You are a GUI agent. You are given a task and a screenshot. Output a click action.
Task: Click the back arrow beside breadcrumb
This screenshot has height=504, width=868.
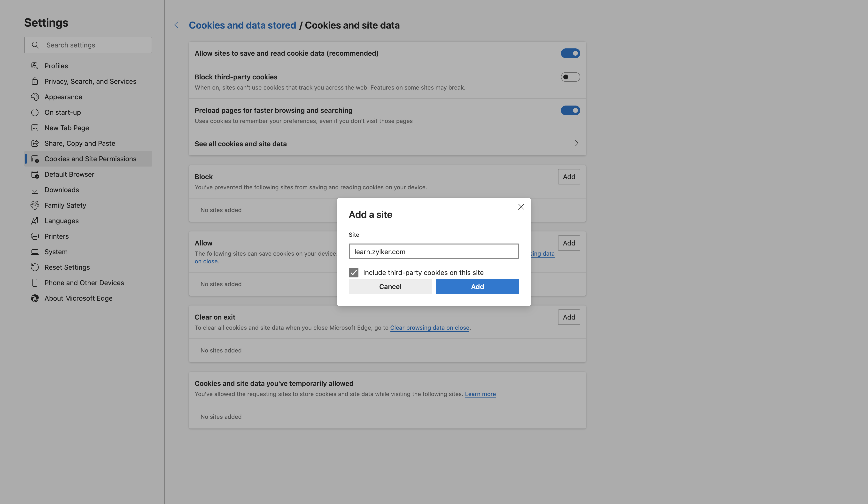point(178,25)
